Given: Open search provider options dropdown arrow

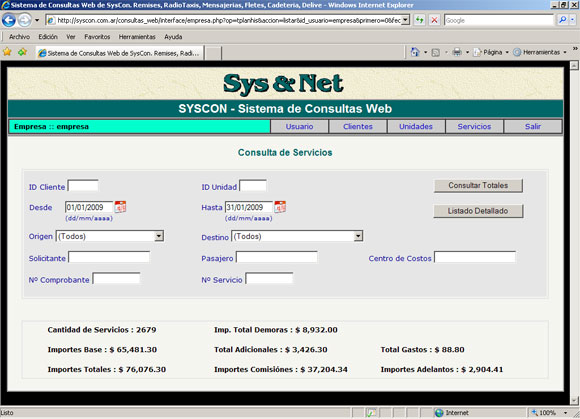Looking at the screenshot, I should 572,20.
